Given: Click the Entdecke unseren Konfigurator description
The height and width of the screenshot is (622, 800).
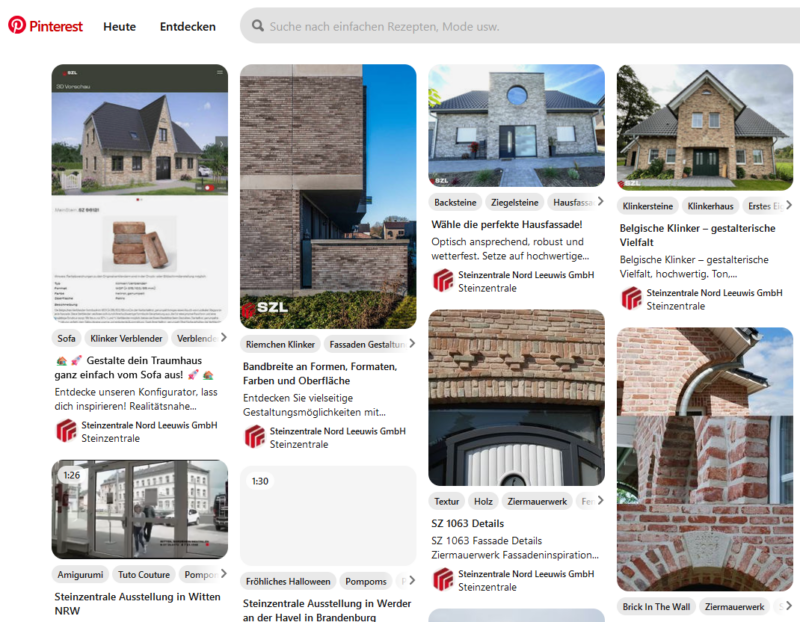Looking at the screenshot, I should (x=136, y=399).
